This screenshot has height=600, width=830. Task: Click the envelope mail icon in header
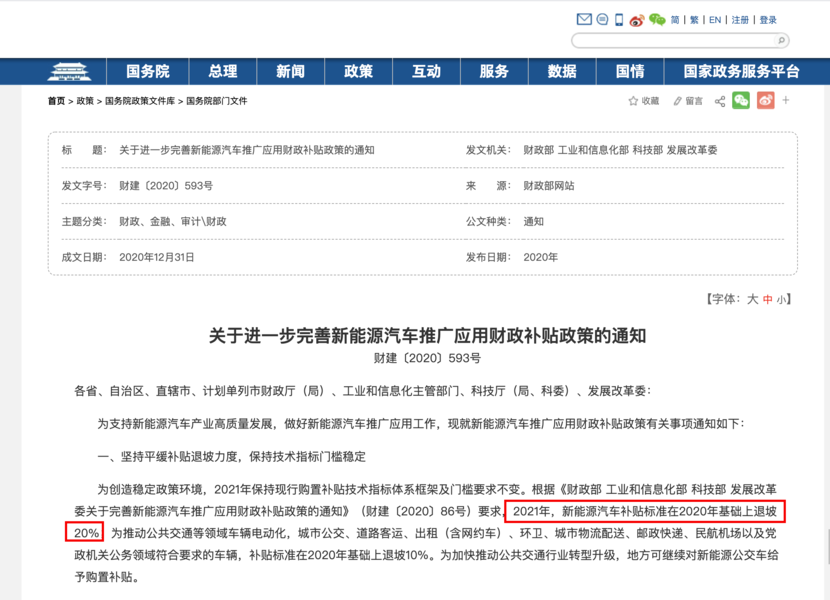(x=584, y=19)
